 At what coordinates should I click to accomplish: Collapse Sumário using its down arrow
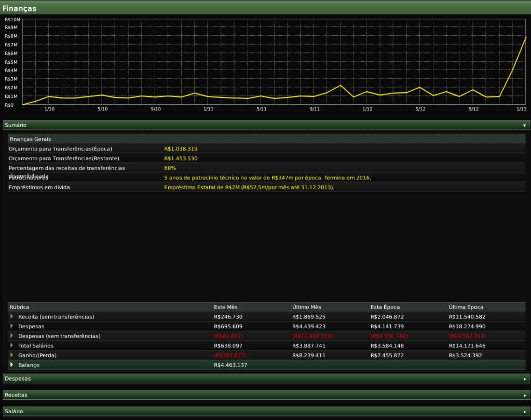click(524, 125)
